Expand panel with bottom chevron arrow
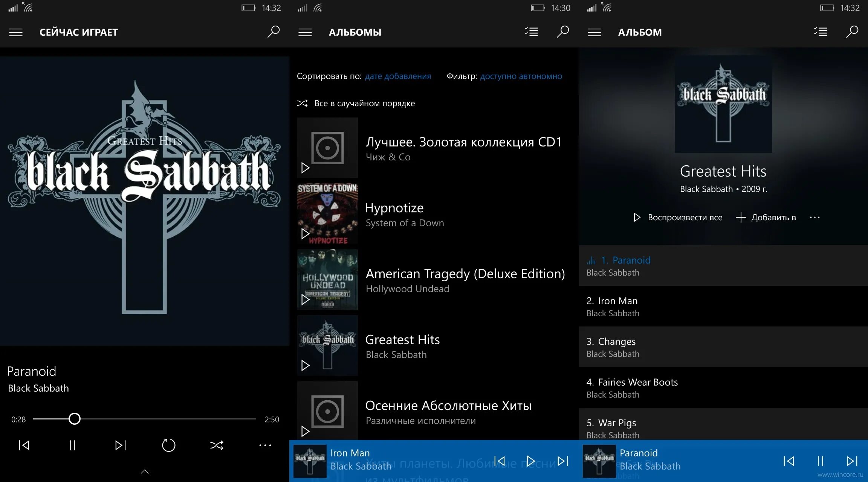Image resolution: width=868 pixels, height=482 pixels. [x=145, y=471]
